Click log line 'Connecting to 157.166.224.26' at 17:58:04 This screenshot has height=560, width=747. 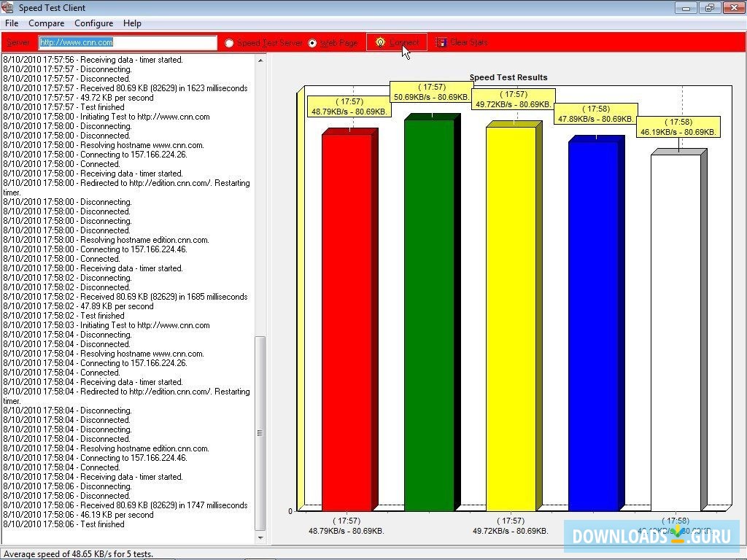click(95, 363)
